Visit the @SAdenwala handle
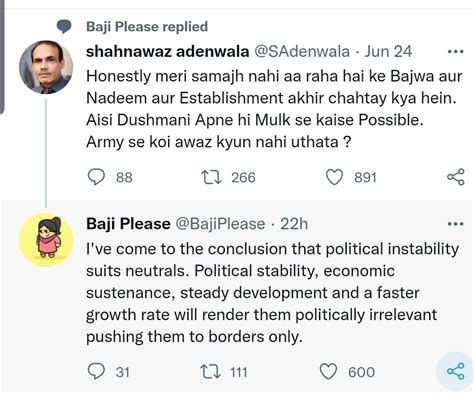 click(x=302, y=52)
